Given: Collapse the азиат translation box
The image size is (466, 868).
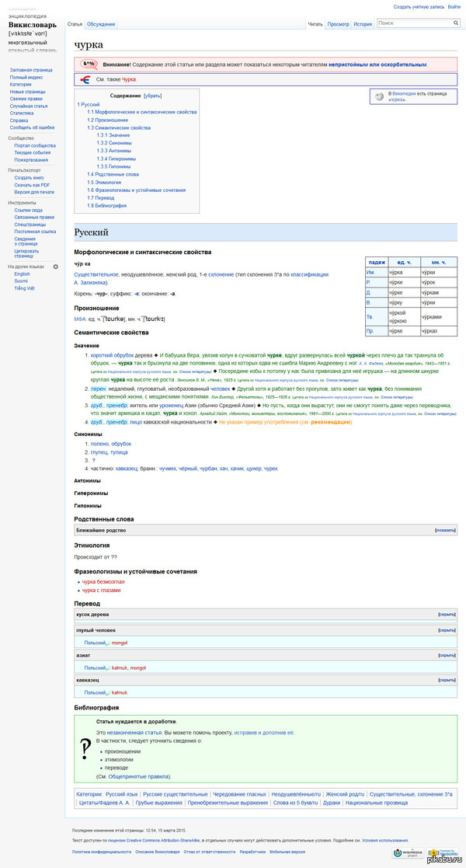Looking at the screenshot, I should coord(447,655).
